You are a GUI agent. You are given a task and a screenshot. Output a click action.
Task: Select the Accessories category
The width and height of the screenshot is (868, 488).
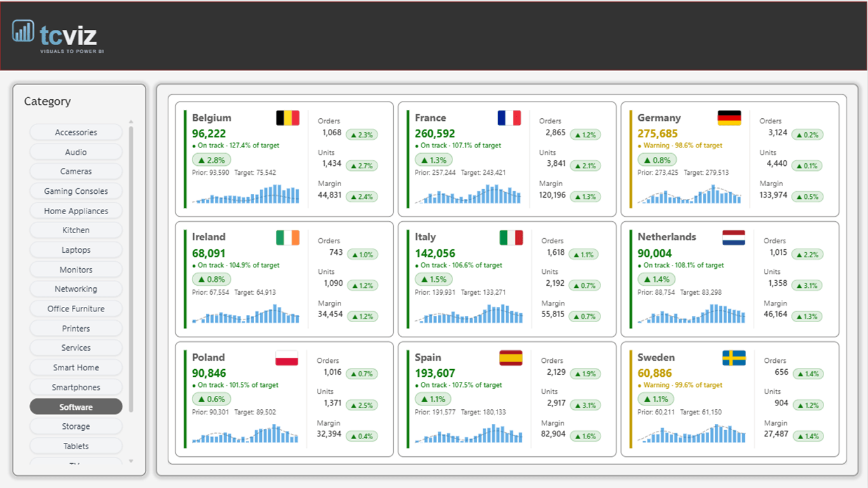[76, 132]
